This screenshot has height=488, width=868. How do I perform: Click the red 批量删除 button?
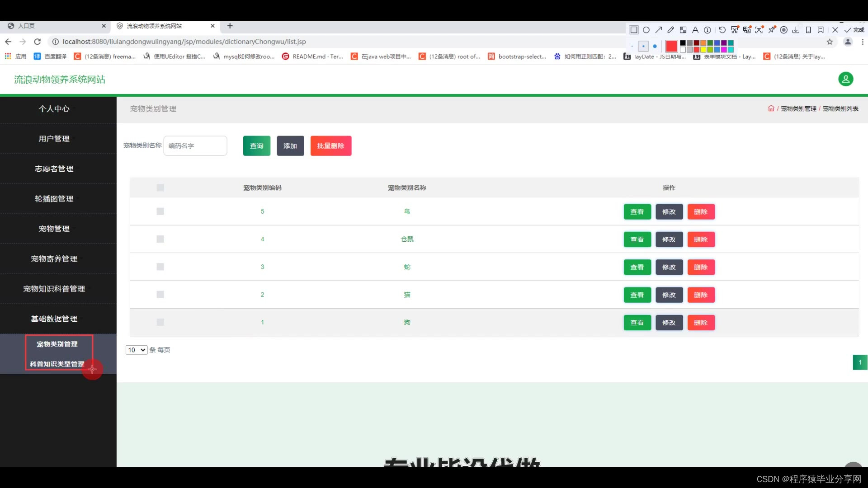[x=330, y=146]
